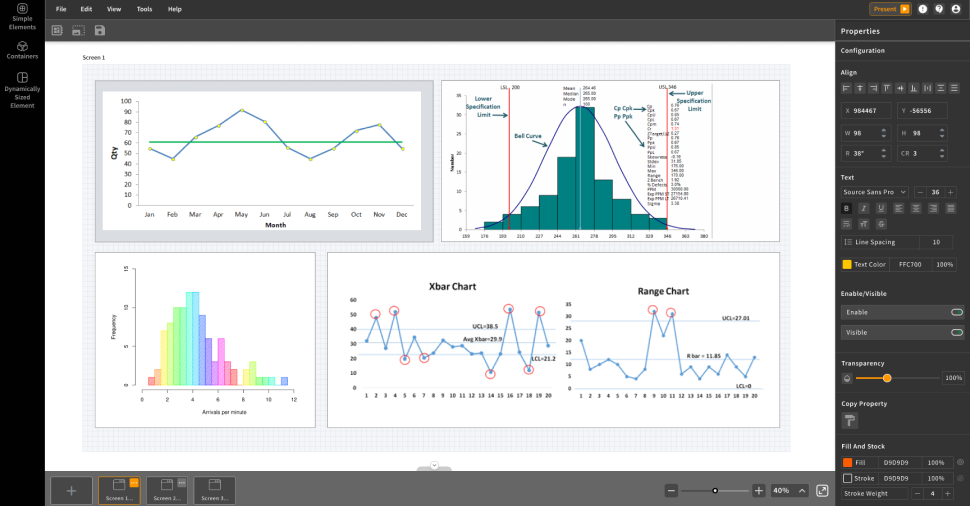This screenshot has width=970, height=506.
Task: Open the user account profile icon
Action: point(955,9)
